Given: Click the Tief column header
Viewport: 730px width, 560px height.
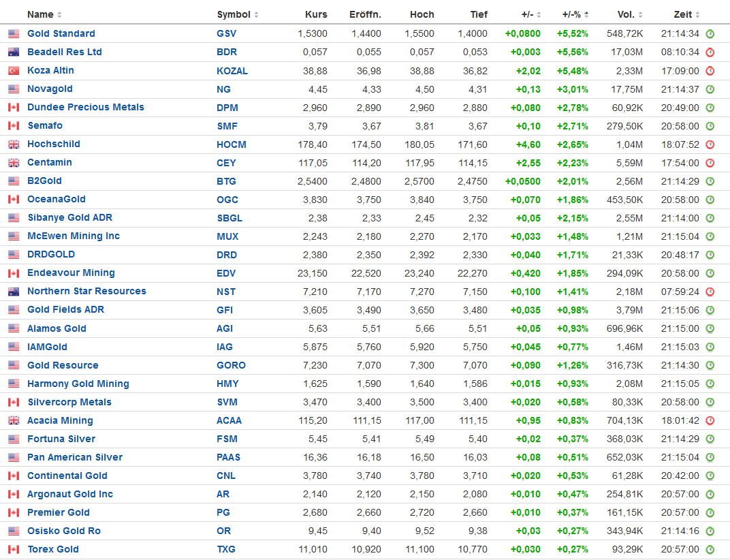Looking at the screenshot, I should pos(479,14).
